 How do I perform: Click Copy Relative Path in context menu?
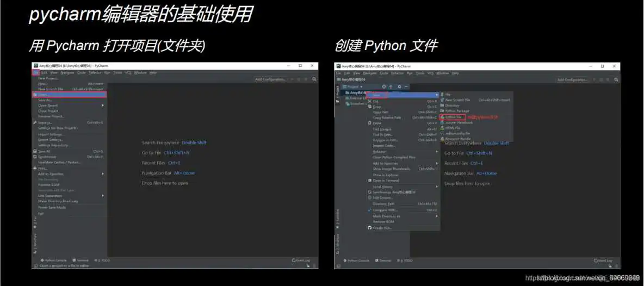coord(387,118)
